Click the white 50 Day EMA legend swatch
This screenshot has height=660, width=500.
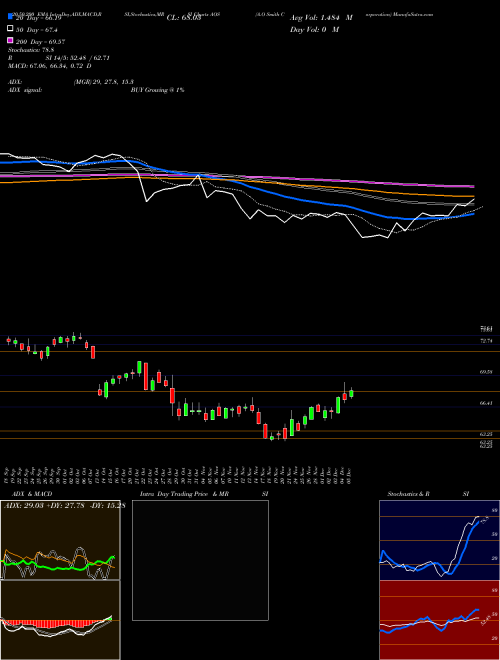coord(11,29)
